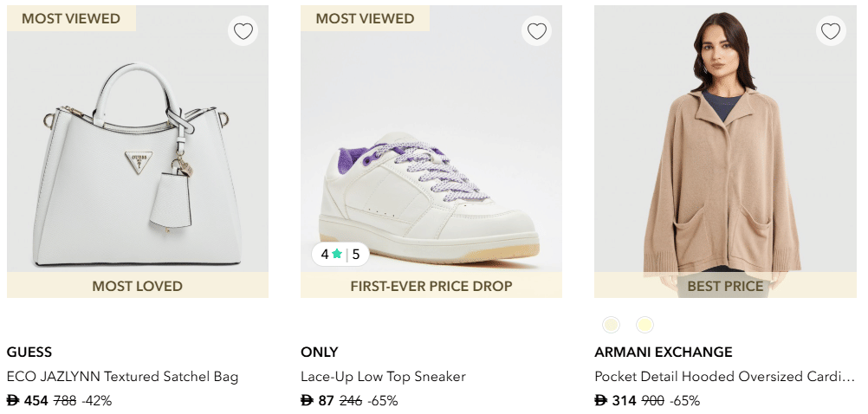The image size is (868, 414).
Task: Open Pocket Detail Hooded Oversized Cardigan title
Action: (724, 377)
